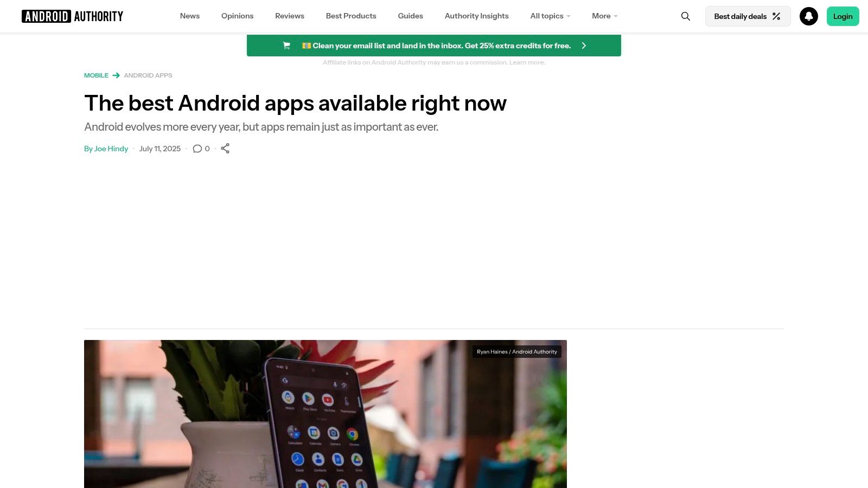
Task: Open the comments via speech bubble icon
Action: pyautogui.click(x=197, y=148)
